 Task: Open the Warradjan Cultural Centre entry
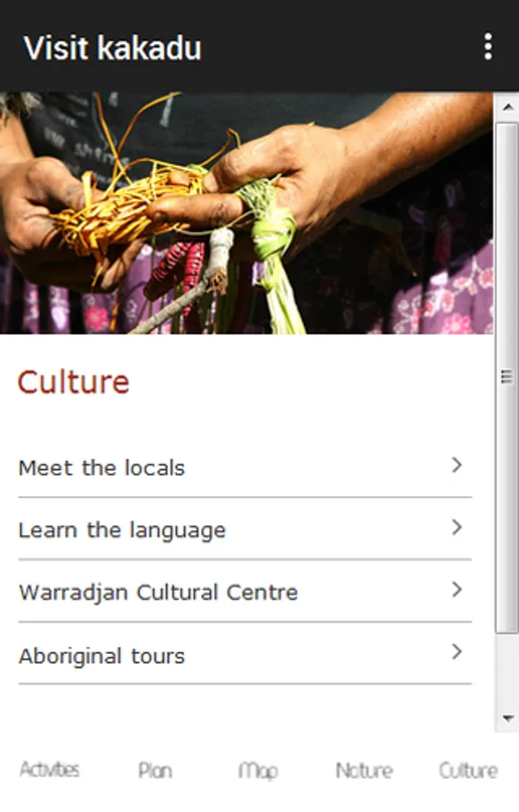[x=245, y=591]
